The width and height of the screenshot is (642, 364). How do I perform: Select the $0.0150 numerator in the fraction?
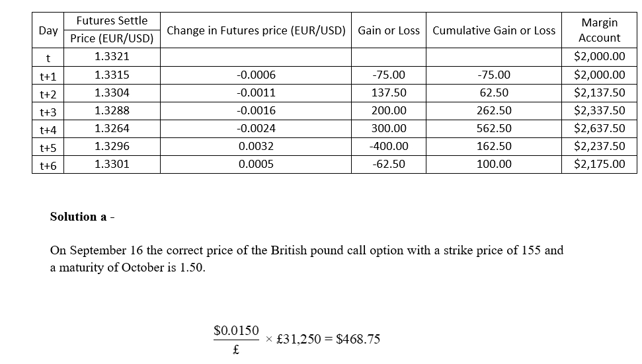(x=237, y=330)
